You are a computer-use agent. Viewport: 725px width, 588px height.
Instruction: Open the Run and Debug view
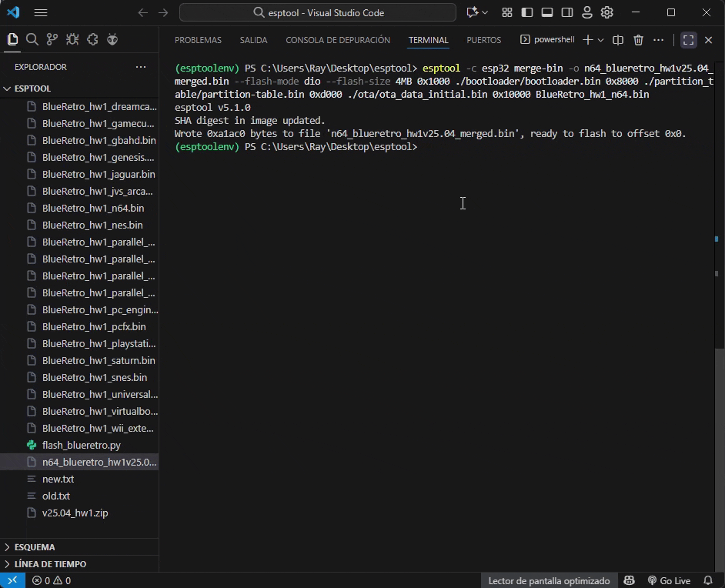pos(72,39)
